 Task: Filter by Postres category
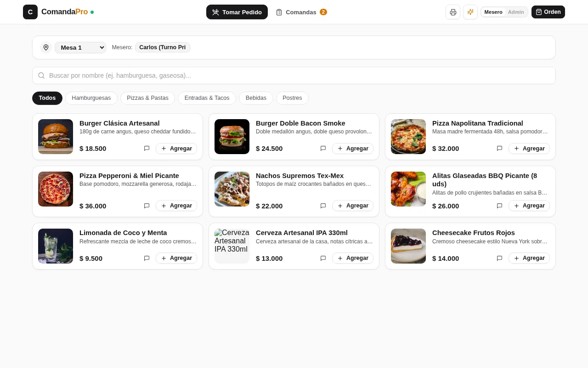coord(292,98)
